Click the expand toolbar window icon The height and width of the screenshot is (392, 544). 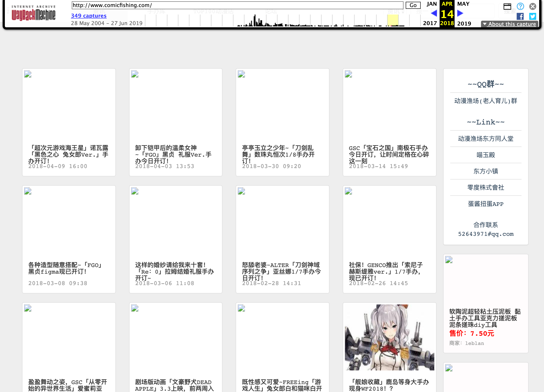click(507, 6)
